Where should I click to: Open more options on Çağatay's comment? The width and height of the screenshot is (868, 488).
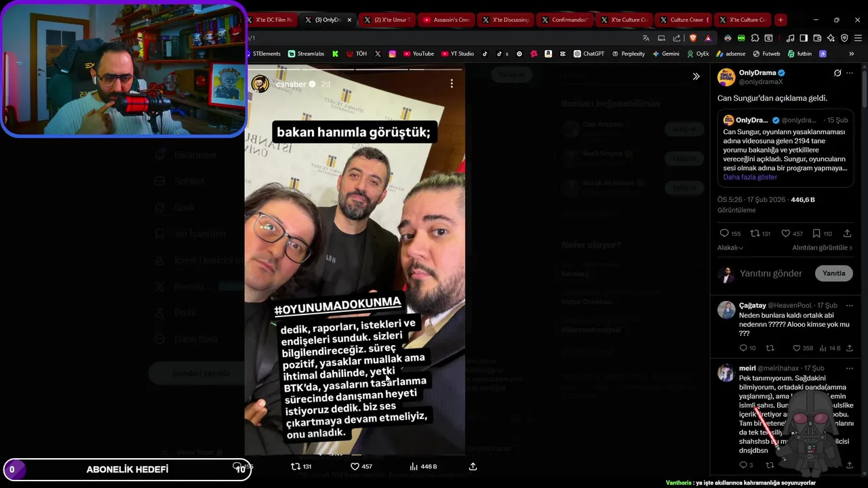[850, 306]
